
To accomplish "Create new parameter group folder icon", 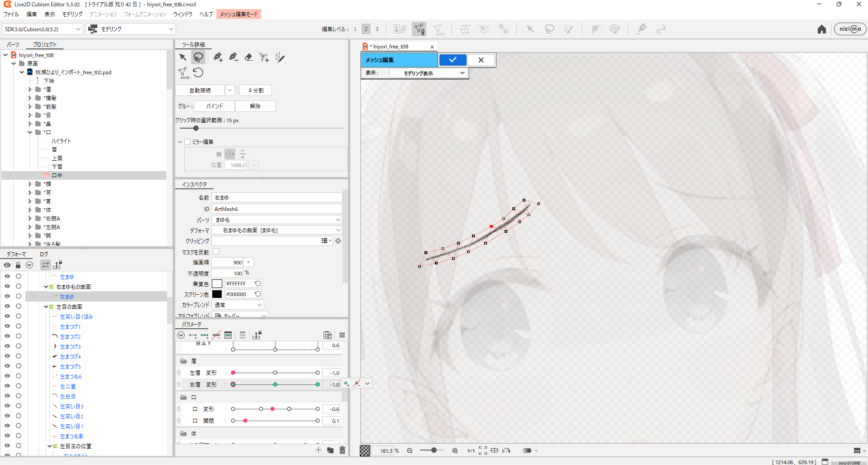I will pos(330,450).
